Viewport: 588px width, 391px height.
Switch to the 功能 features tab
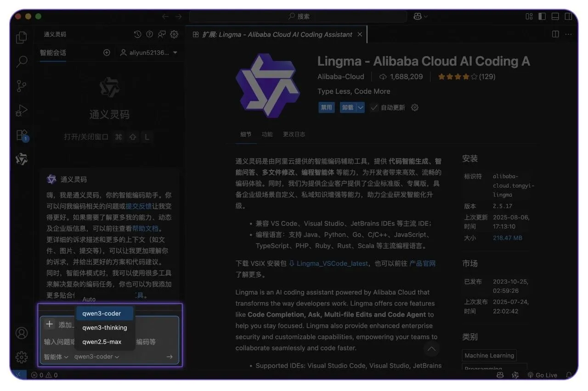click(267, 134)
